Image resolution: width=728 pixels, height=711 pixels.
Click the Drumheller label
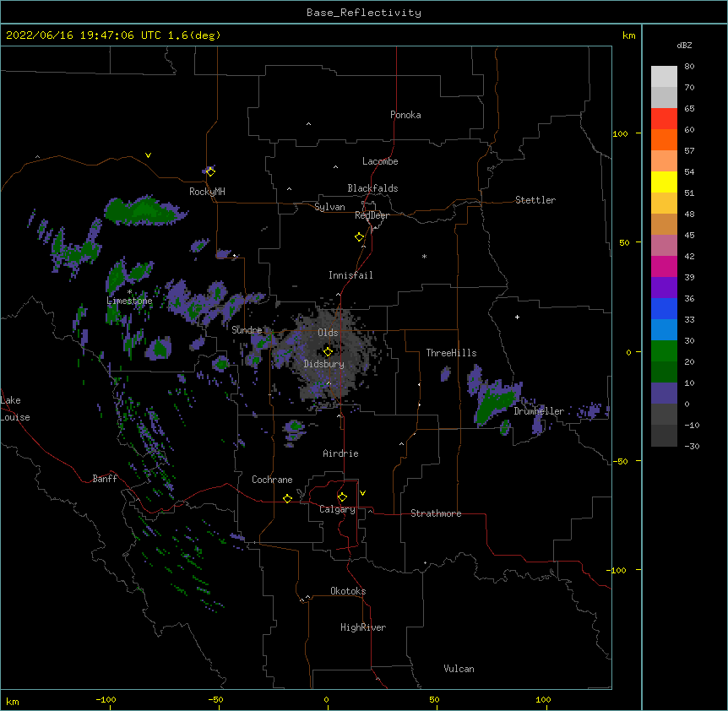tap(539, 411)
